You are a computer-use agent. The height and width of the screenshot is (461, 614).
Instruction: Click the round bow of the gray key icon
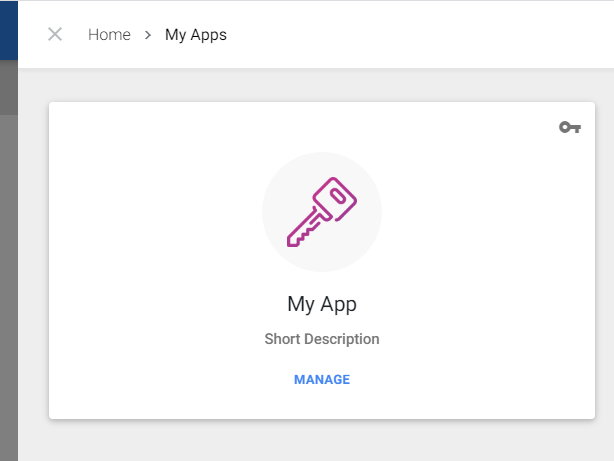click(x=565, y=127)
